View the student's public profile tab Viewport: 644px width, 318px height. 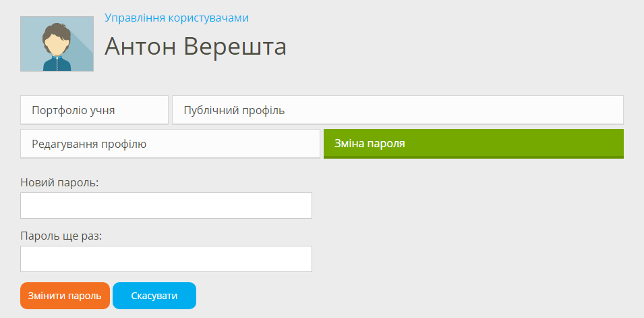tap(398, 110)
